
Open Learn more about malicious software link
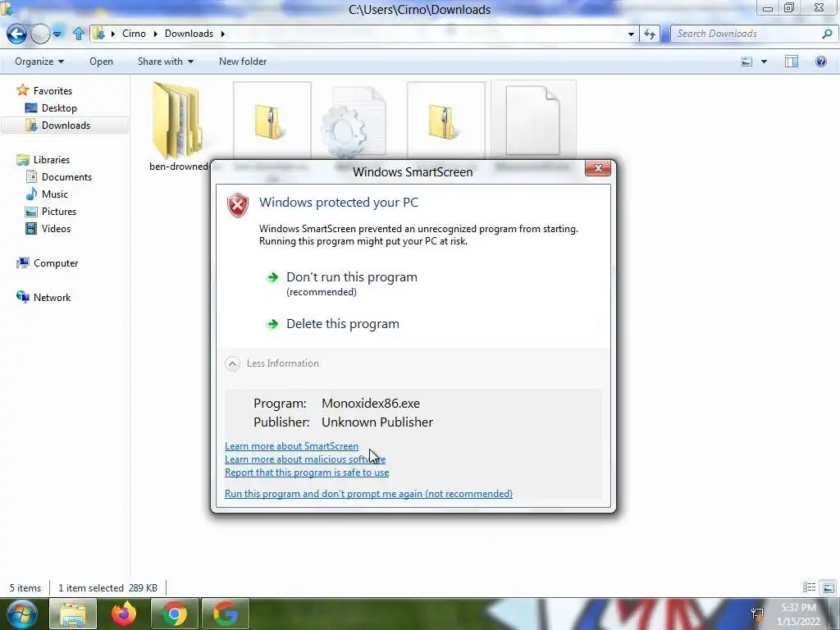(305, 459)
